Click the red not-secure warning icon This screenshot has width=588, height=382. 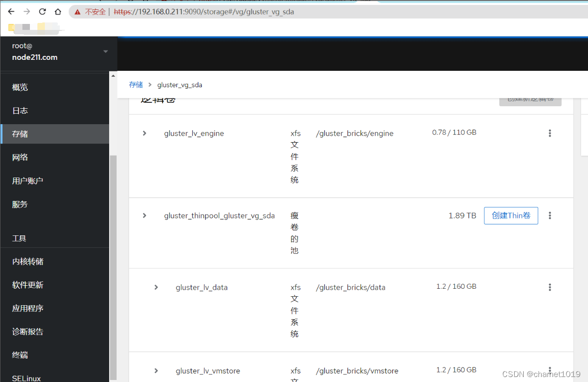pyautogui.click(x=77, y=12)
